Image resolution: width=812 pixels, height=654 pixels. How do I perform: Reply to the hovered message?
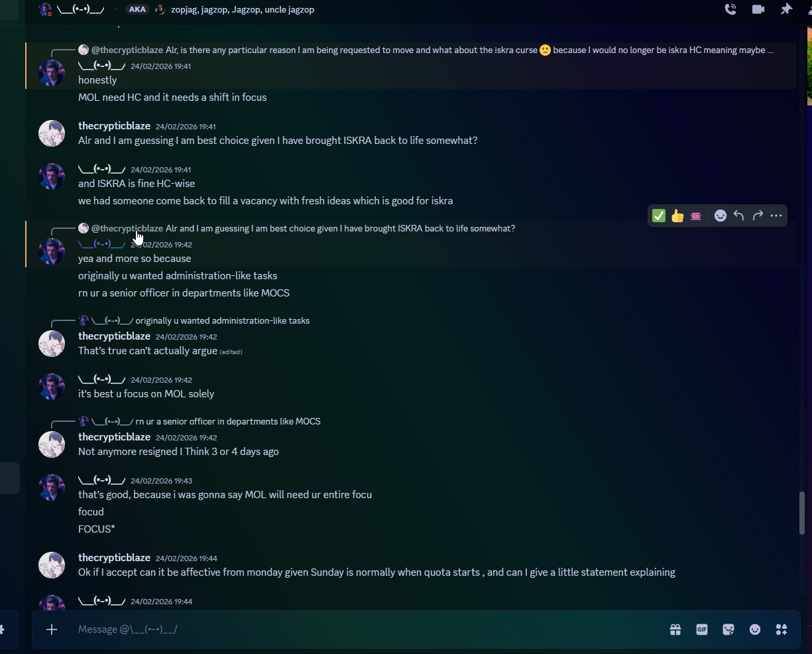tap(739, 216)
